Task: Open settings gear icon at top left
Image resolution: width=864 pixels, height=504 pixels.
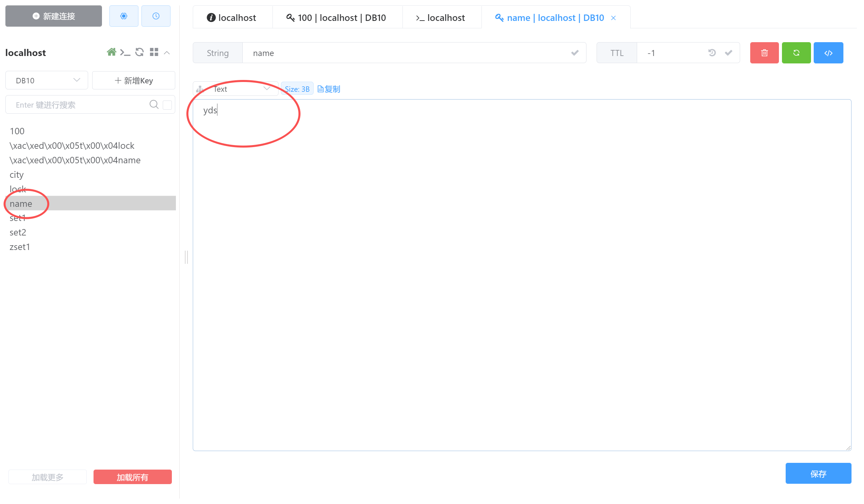Action: (x=124, y=16)
